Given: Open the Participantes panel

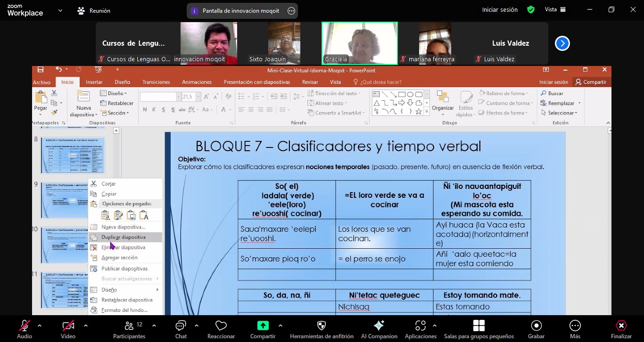Looking at the screenshot, I should [x=129, y=326].
